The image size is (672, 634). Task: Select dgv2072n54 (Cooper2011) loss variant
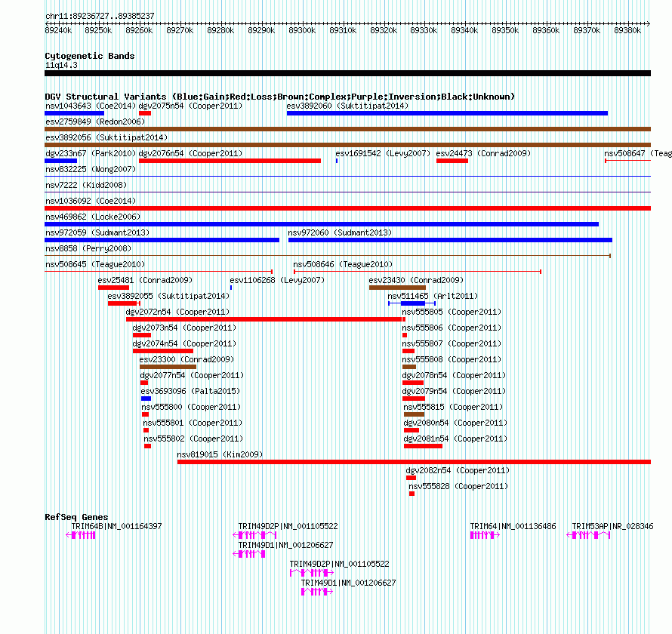(264, 319)
